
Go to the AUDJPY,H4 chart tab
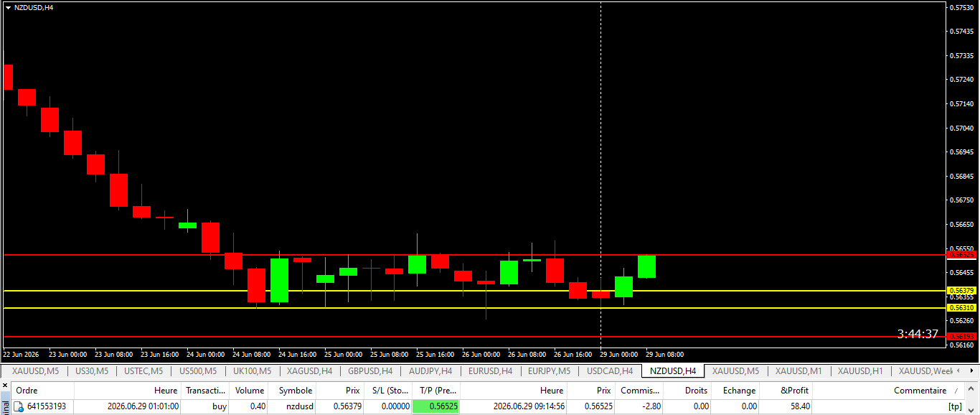coord(430,371)
